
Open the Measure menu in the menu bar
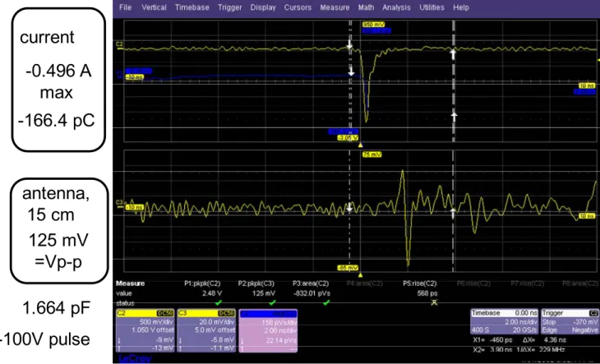335,7
